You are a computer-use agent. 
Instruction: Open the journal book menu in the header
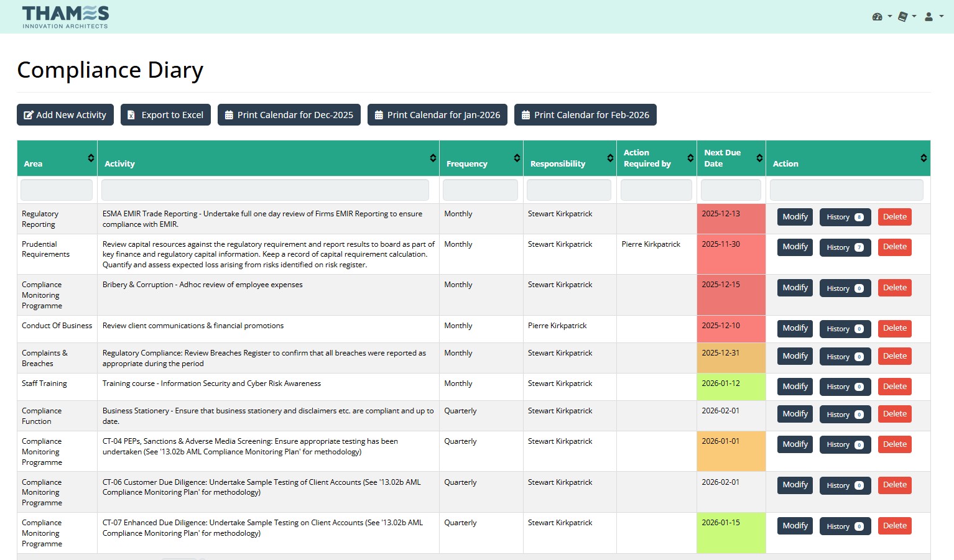pyautogui.click(x=907, y=17)
